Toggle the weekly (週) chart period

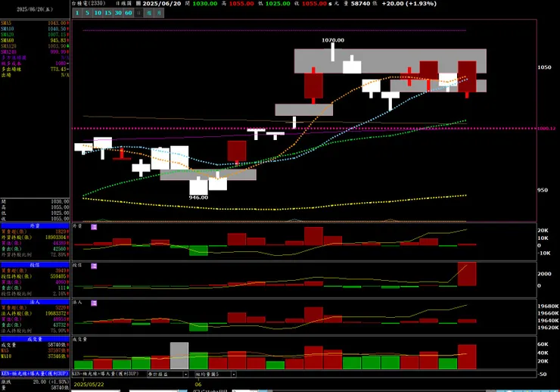pyautogui.click(x=149, y=13)
